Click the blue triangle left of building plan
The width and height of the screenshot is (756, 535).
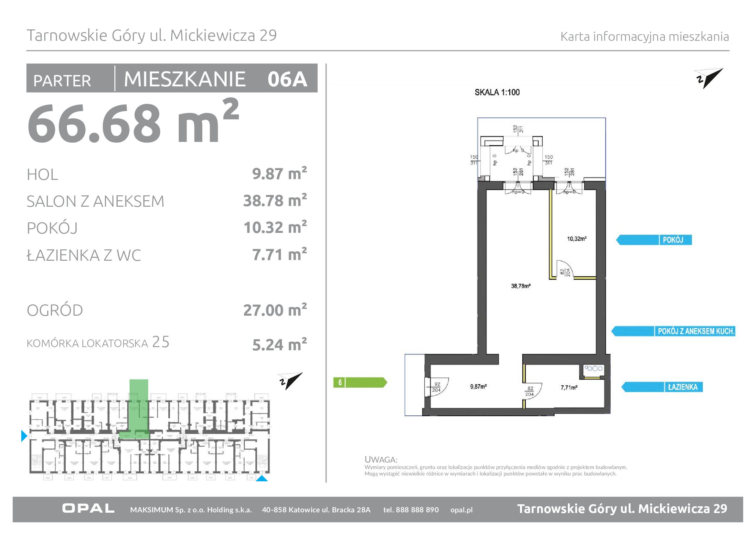tap(24, 436)
